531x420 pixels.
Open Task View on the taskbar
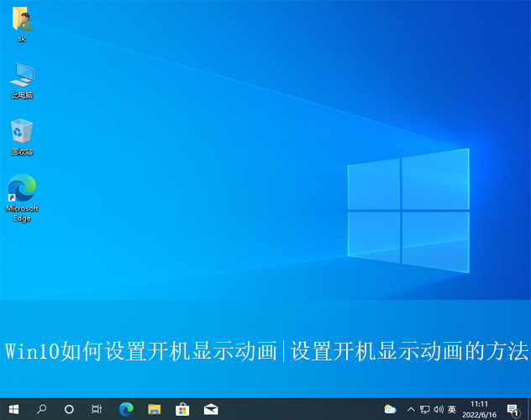coord(97,409)
